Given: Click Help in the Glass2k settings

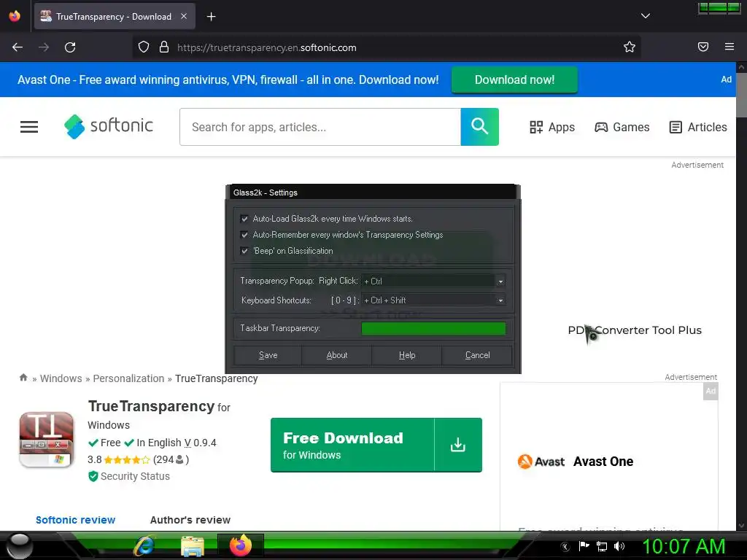Looking at the screenshot, I should [407, 355].
